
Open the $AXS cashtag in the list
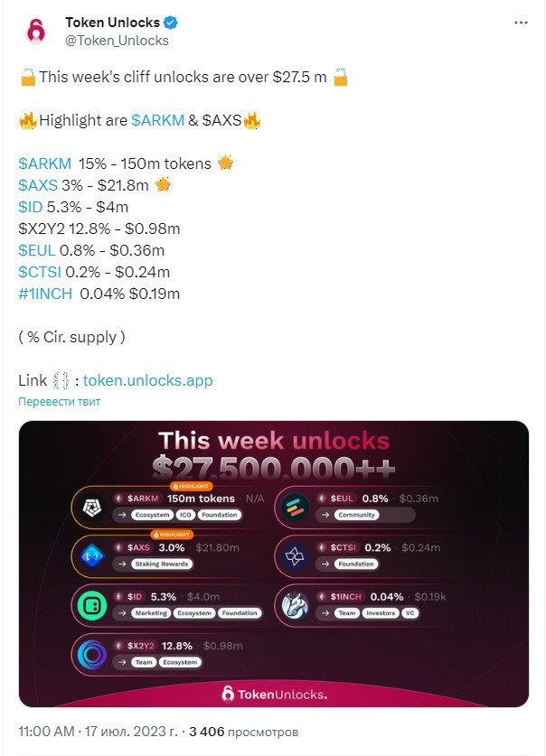click(x=38, y=185)
